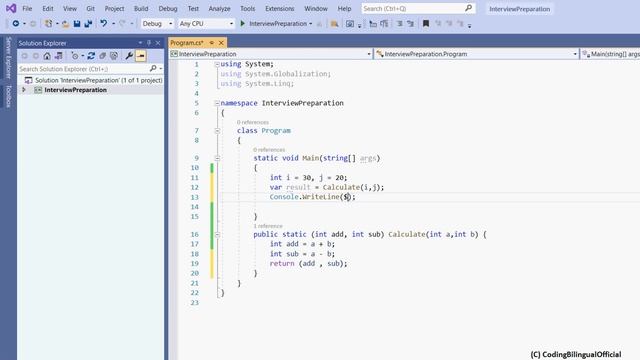This screenshot has height=360, width=640.
Task: Toggle a bookmark on the current line
Action: [x=426, y=24]
